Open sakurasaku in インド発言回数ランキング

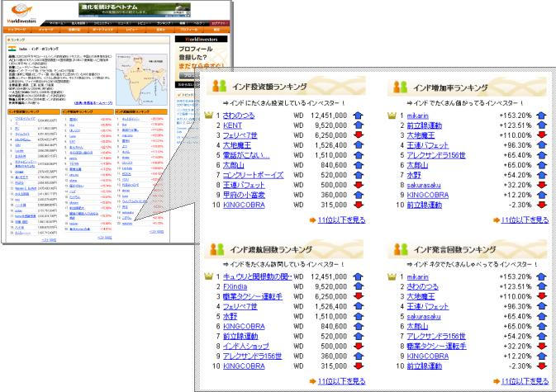pyautogui.click(x=424, y=316)
